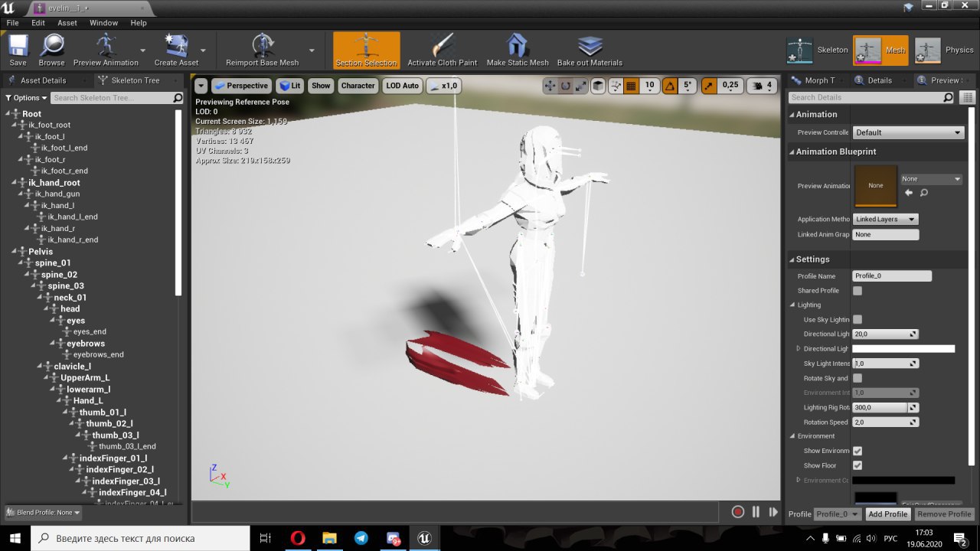Click the browse-to-asset magnifier under Preview Animation
Image resolution: width=980 pixels, height=551 pixels.
[x=924, y=193]
